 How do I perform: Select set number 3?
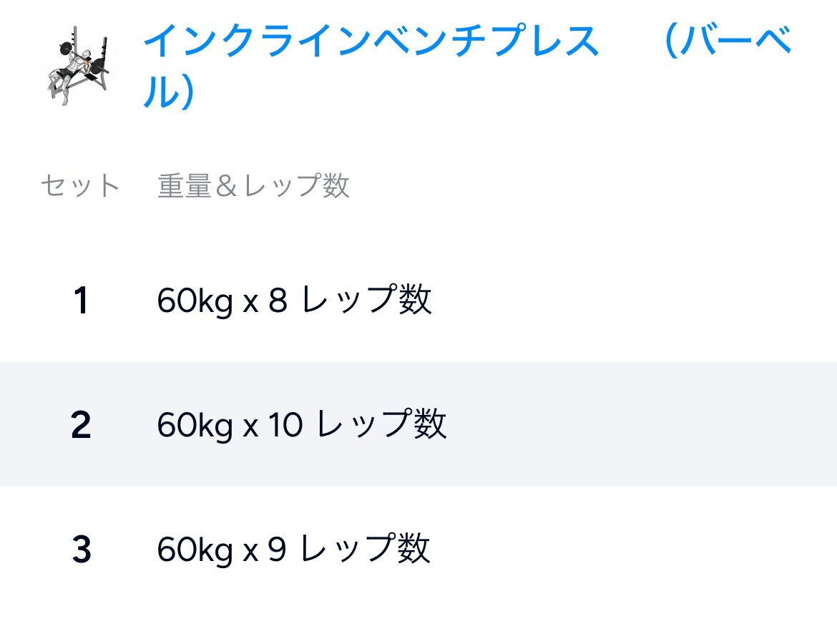[81, 550]
